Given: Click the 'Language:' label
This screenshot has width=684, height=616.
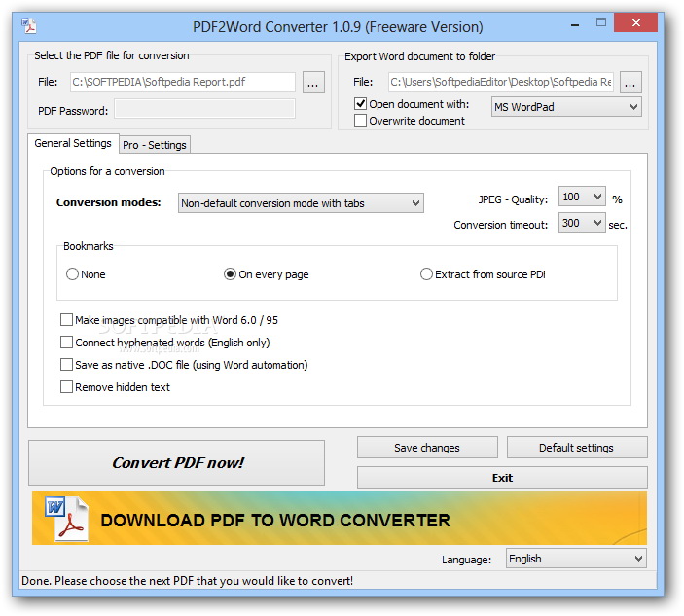Looking at the screenshot, I should pos(466,560).
